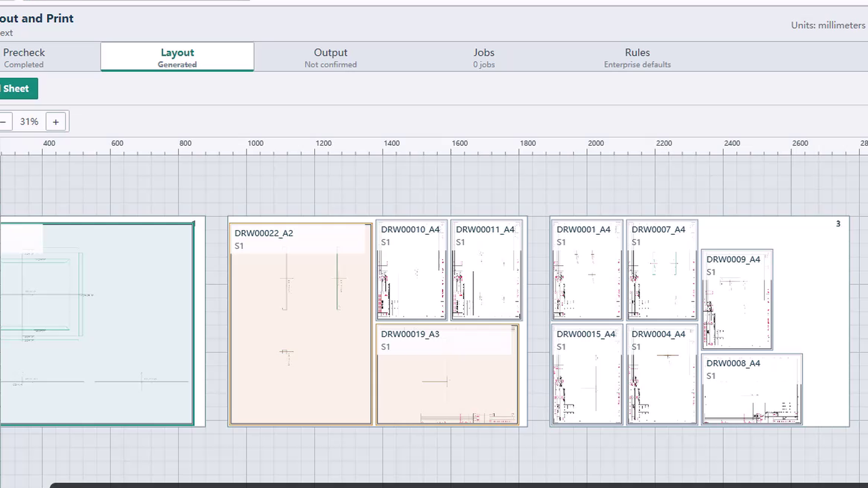868x488 pixels.
Task: Zoom in with the plus button
Action: point(56,121)
